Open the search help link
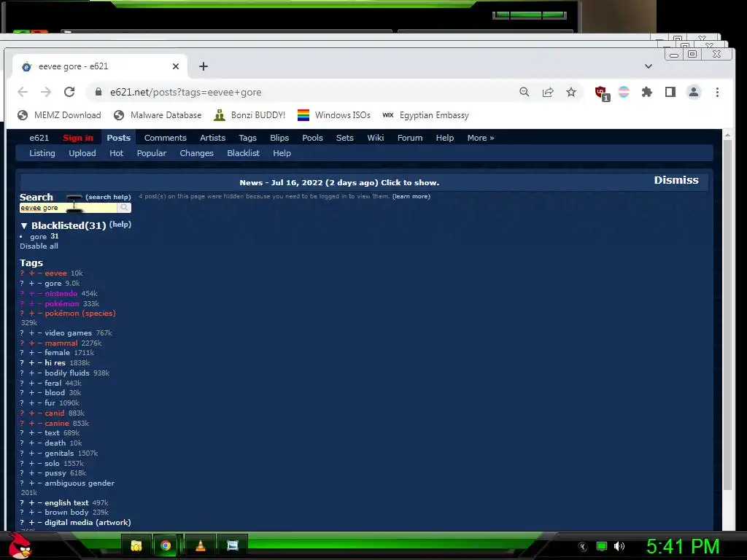The width and height of the screenshot is (747, 560). (108, 197)
